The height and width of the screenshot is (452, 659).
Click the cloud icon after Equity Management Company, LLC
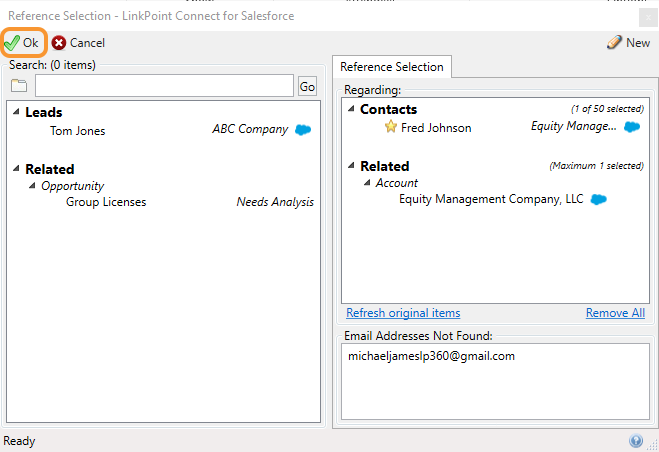pos(598,199)
